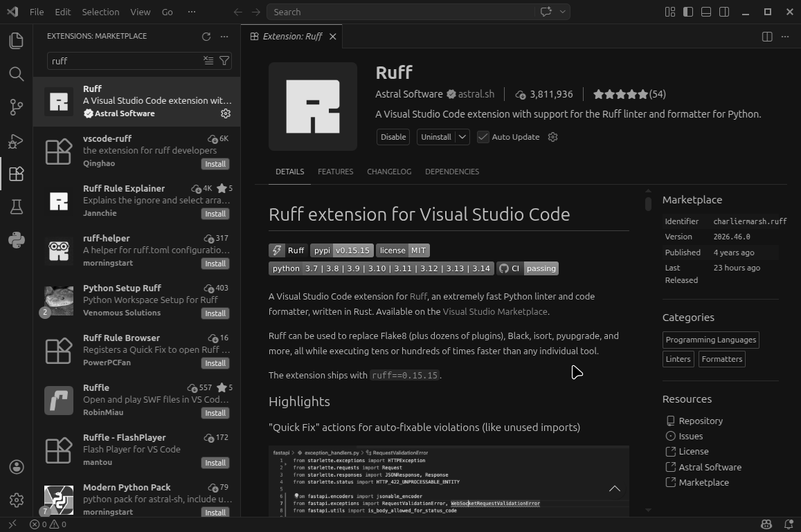This screenshot has height=532, width=801.
Task: Open the Accounts menu icon
Action: pyautogui.click(x=17, y=467)
